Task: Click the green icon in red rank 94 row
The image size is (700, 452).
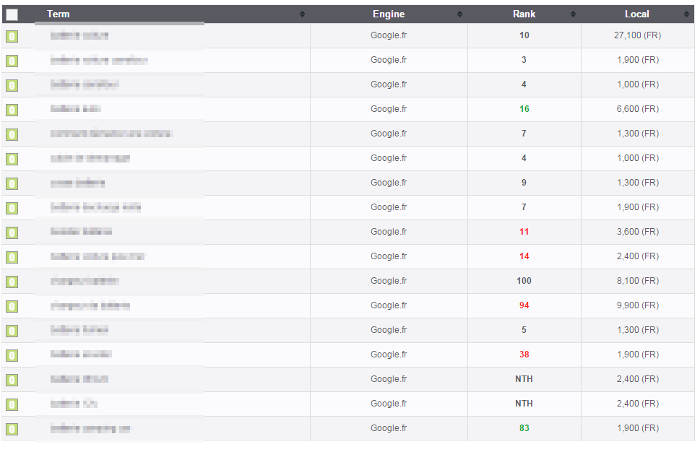Action: (12, 306)
